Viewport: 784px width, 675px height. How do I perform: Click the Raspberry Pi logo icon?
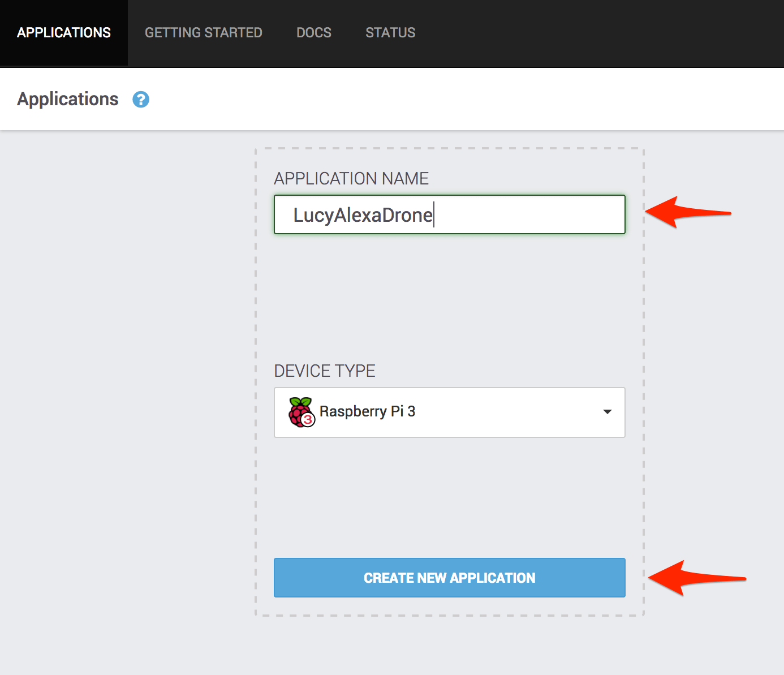[x=300, y=410]
